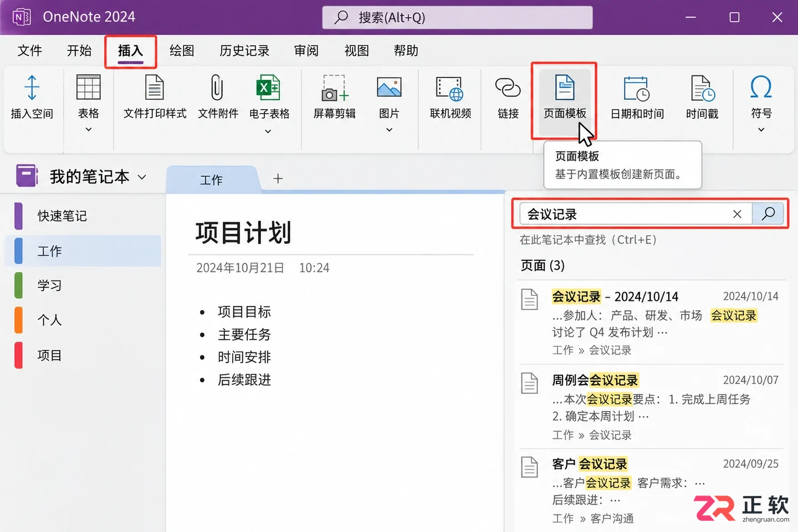The height and width of the screenshot is (532, 798).
Task: Click the 页面 (3) results heading
Action: 543,265
